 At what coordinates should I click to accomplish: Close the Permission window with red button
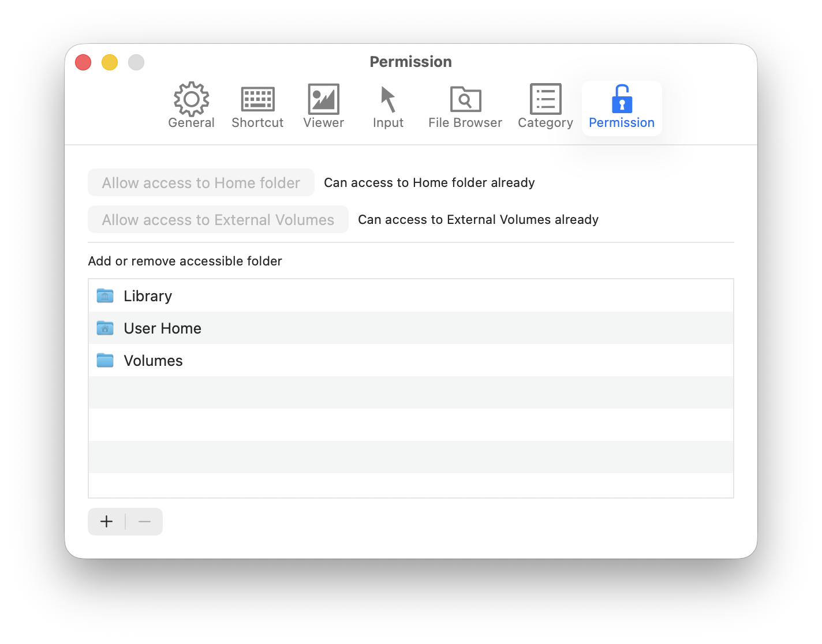pyautogui.click(x=83, y=62)
